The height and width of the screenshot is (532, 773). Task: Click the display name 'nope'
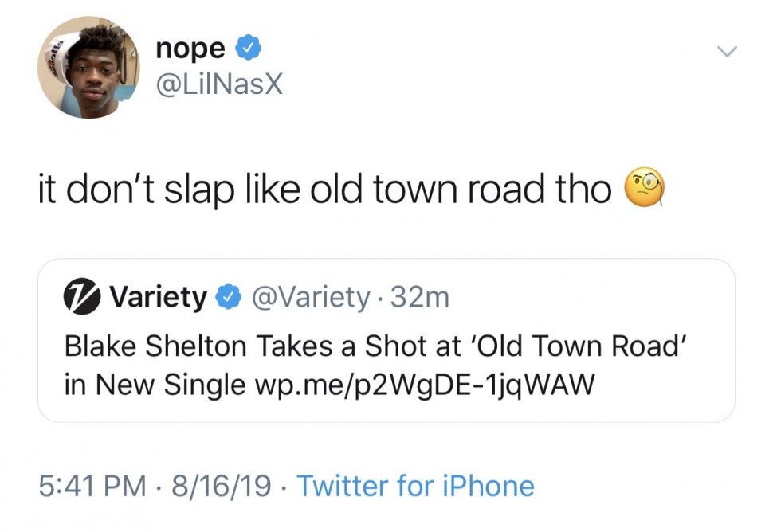(x=190, y=48)
